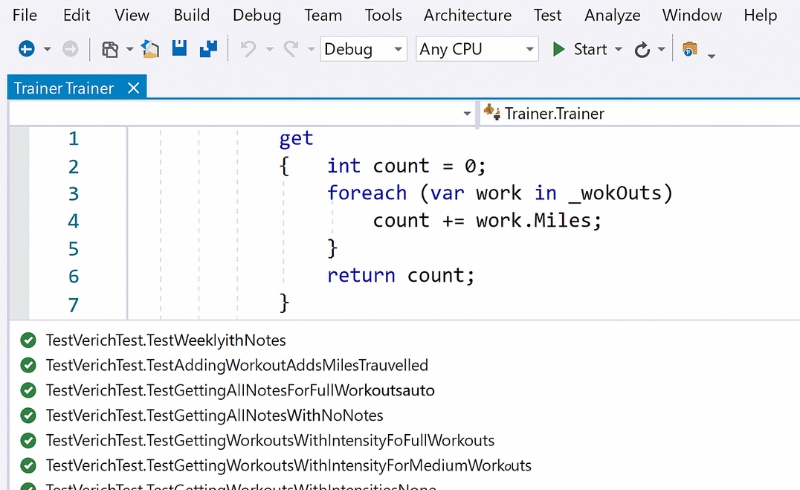The height and width of the screenshot is (490, 800).
Task: Click passed icon beside TestGettingWorkoutsWithIntensityFoFullWorkouts
Action: (28, 440)
